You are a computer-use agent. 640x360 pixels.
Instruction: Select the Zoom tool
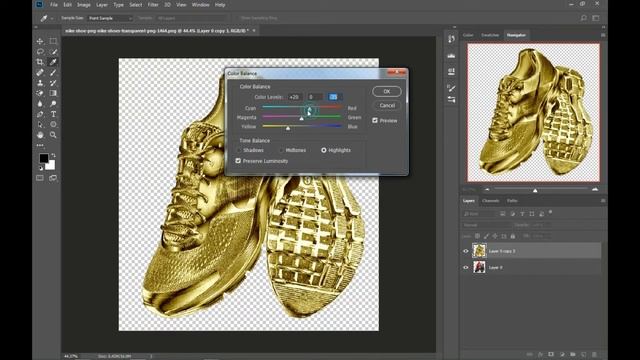point(53,135)
